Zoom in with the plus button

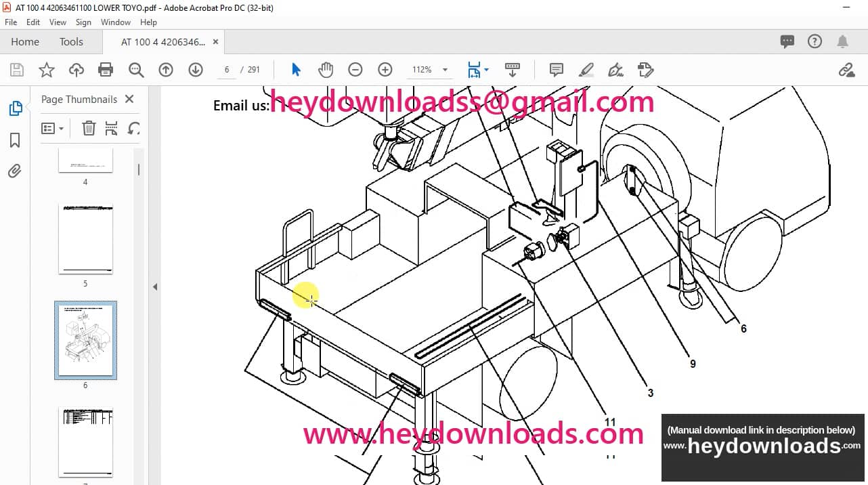point(385,70)
